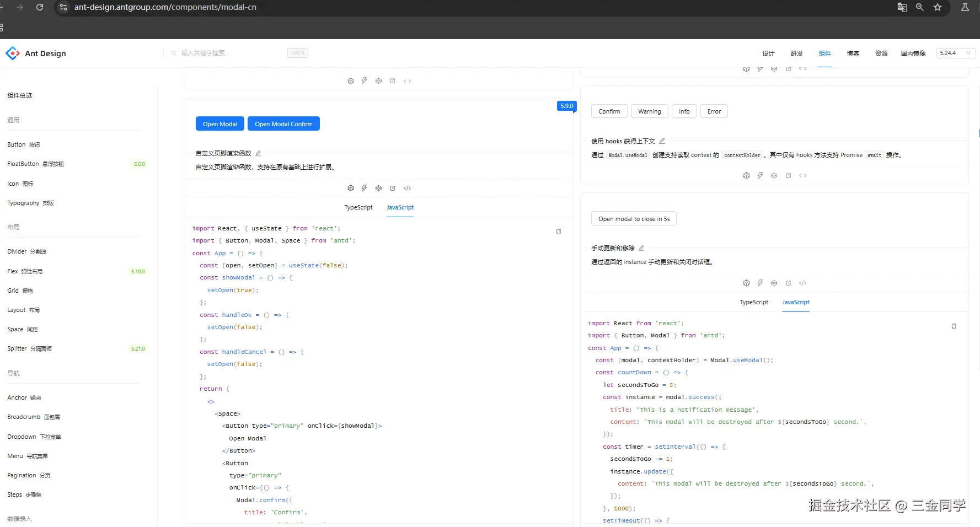
Task: Open the 资源 navigation item
Action: [881, 53]
